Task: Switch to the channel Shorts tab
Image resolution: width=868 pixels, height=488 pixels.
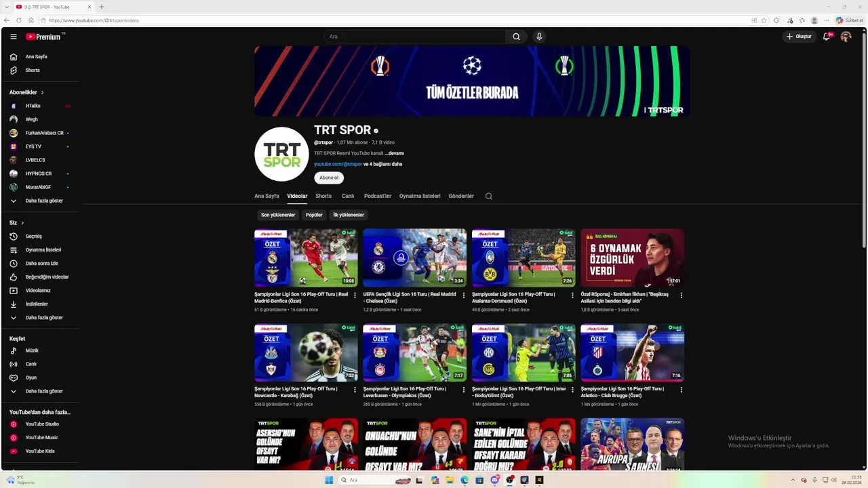Action: click(323, 196)
